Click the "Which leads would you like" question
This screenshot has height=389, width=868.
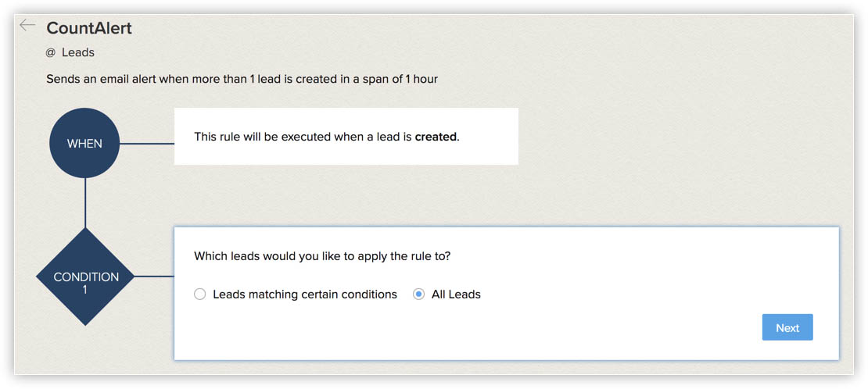point(321,256)
